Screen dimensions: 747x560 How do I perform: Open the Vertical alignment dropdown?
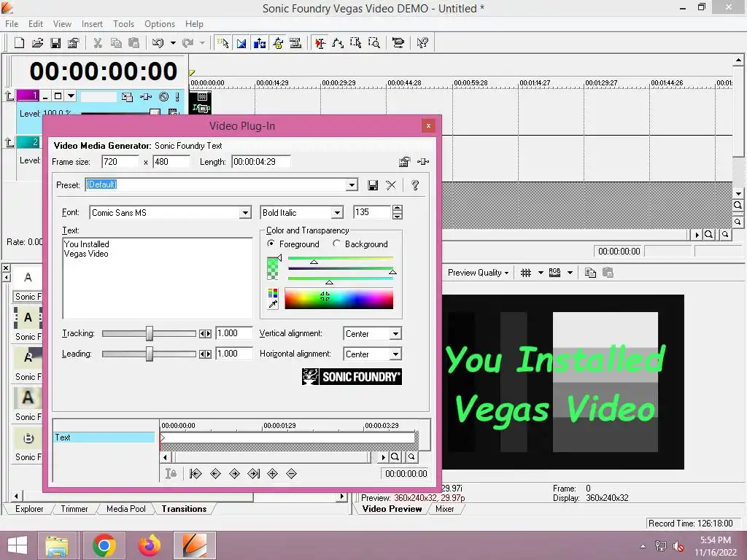click(395, 334)
